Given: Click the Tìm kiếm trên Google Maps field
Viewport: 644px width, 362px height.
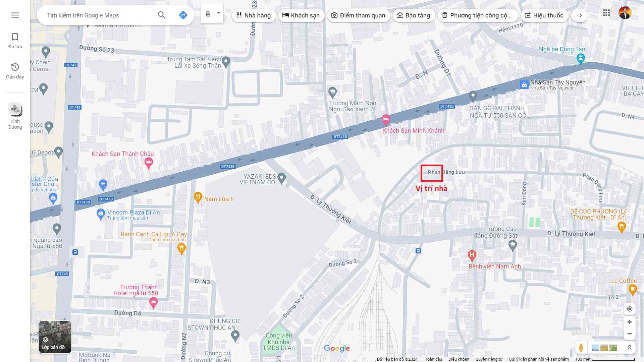Looking at the screenshot, I should [x=99, y=15].
